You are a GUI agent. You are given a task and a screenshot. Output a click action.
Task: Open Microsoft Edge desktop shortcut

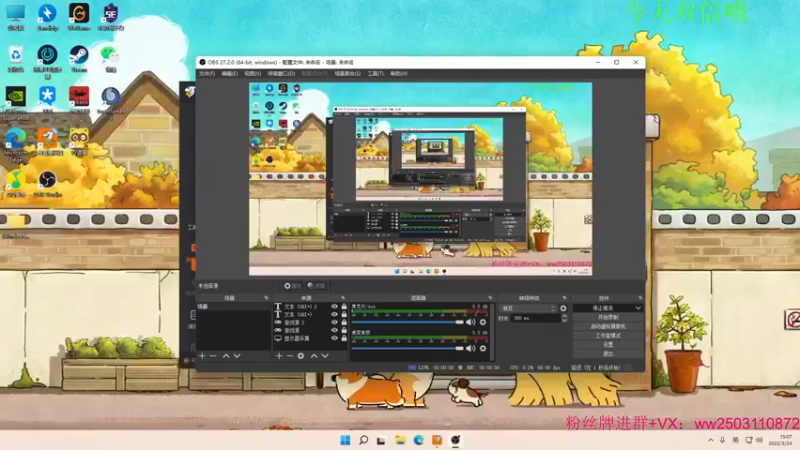point(16,145)
